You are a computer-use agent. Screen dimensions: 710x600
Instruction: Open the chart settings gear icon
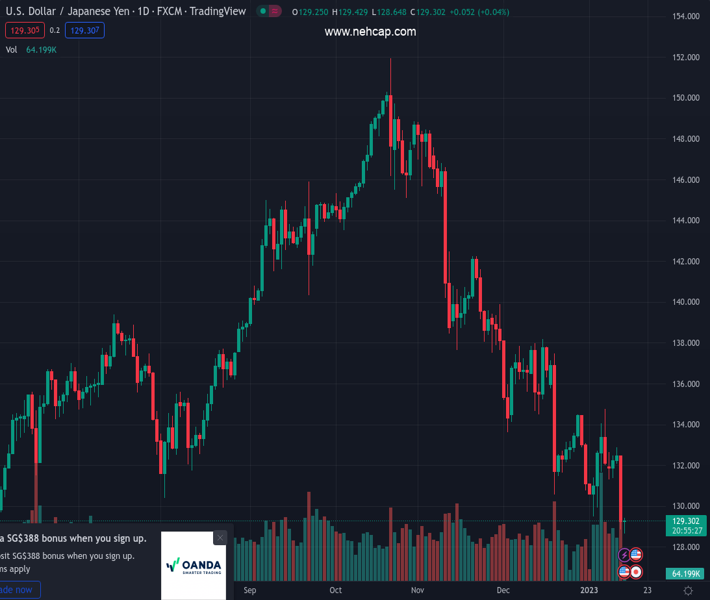tap(688, 591)
